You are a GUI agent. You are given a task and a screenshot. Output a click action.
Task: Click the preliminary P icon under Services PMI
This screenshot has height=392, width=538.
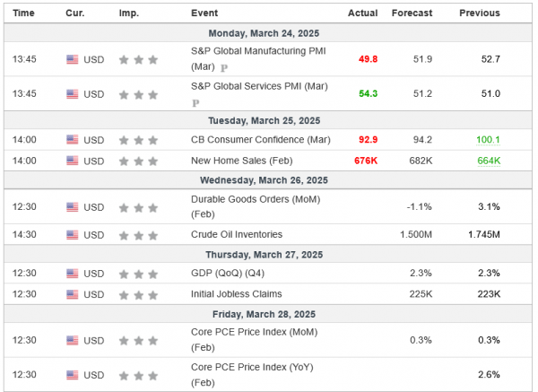[x=196, y=102]
